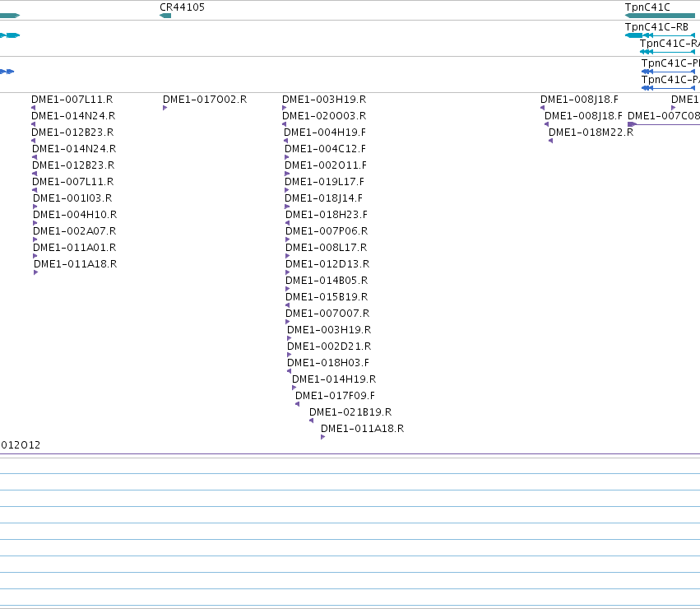Image resolution: width=700 pixels, height=609 pixels.
Task: Select feature DME1-001I03.R
Action: (72, 198)
